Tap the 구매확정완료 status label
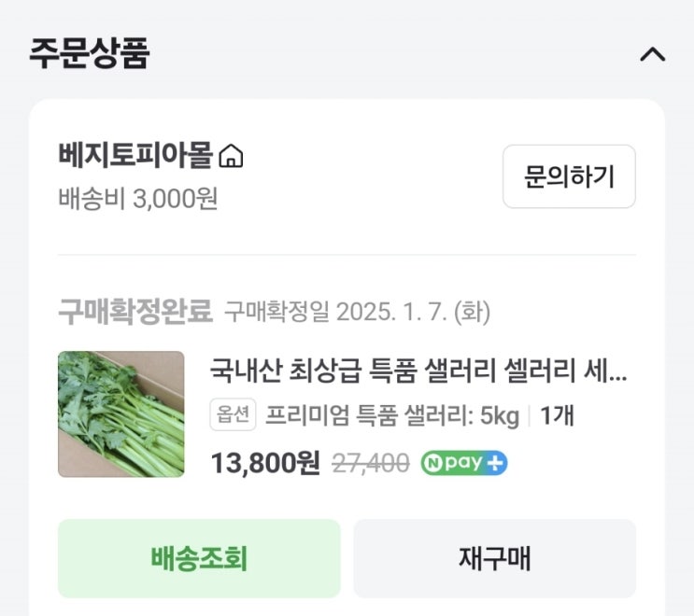Viewport: 694px width, 616px height. (x=135, y=311)
